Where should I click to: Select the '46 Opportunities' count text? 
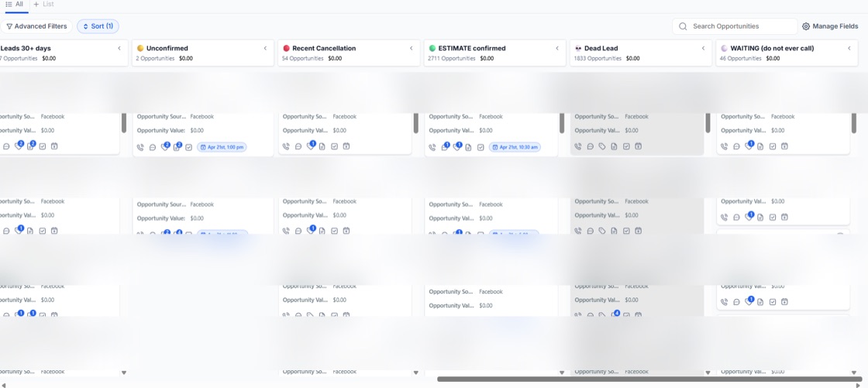click(x=742, y=58)
